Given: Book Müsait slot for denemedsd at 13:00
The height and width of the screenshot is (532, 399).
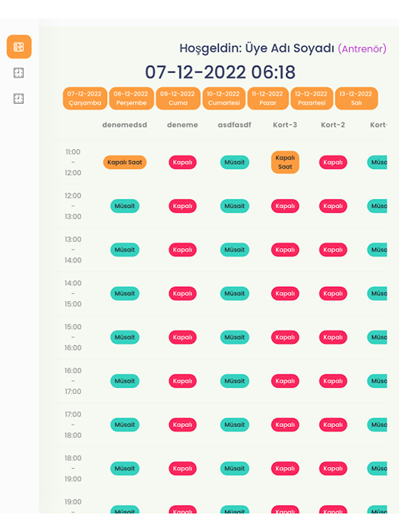Looking at the screenshot, I should tap(125, 250).
